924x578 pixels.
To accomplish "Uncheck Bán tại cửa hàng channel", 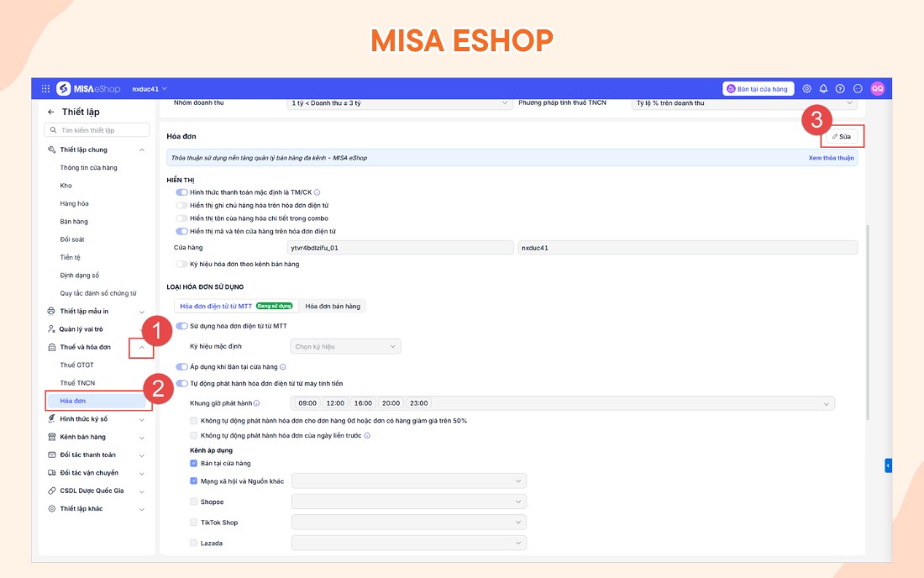I will coord(193,463).
